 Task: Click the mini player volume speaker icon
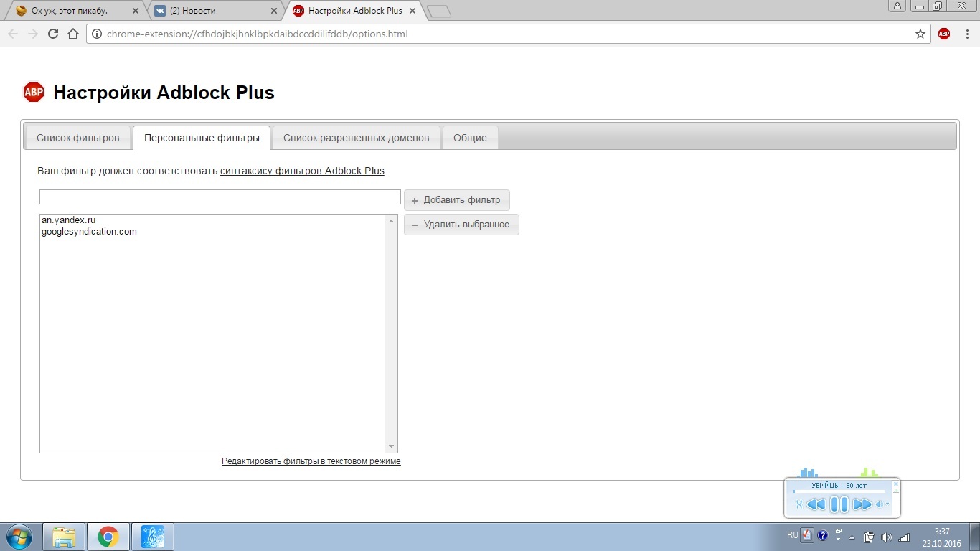tap(879, 504)
